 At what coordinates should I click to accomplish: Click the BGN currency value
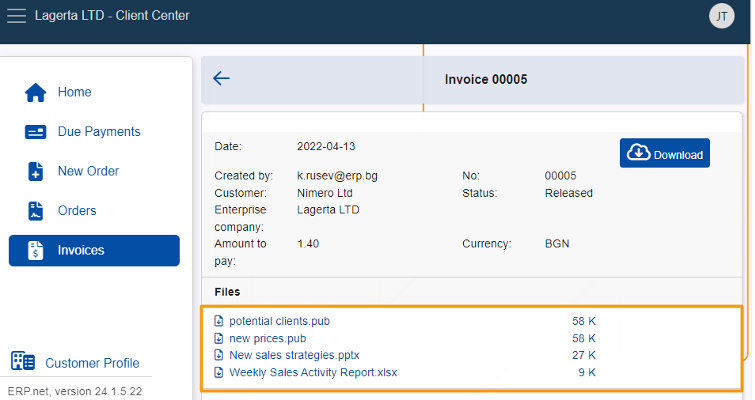557,244
